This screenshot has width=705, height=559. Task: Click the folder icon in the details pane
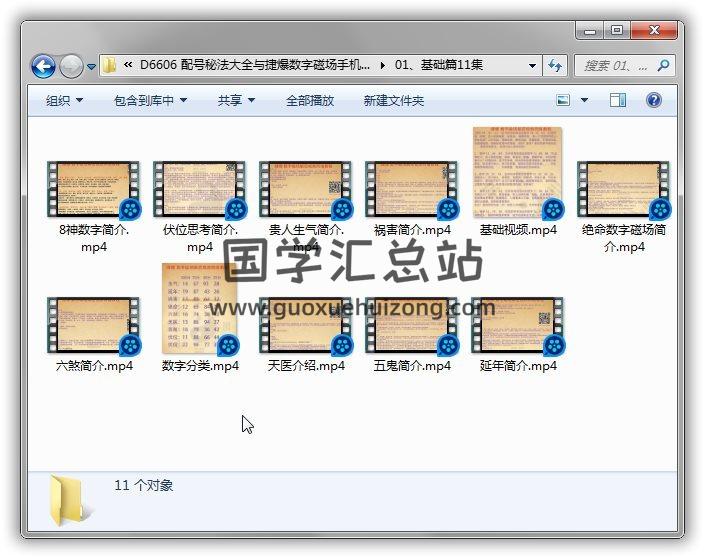pyautogui.click(x=69, y=501)
